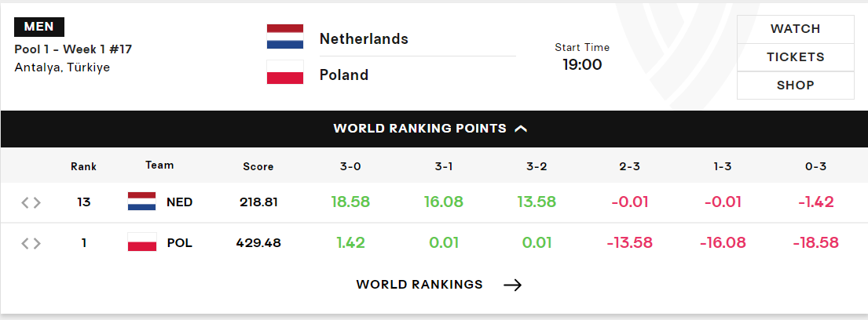This screenshot has height=320, width=868.
Task: Click the Poland team name
Action: 344,75
